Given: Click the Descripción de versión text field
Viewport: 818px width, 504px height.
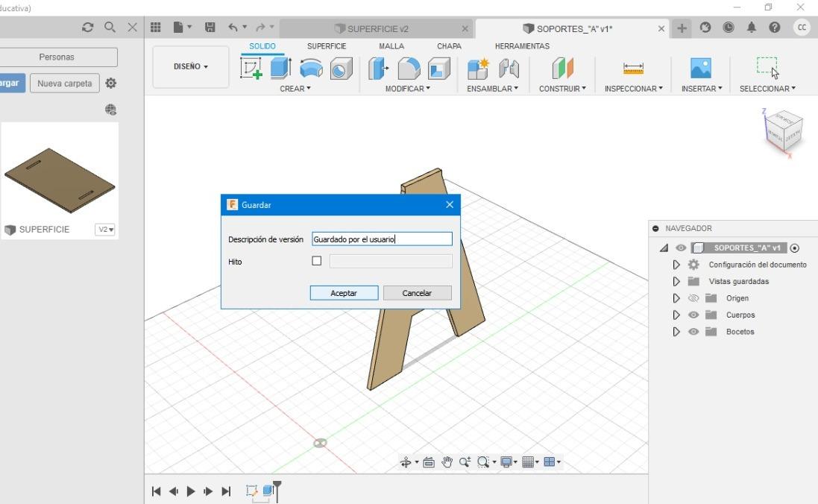Looking at the screenshot, I should tap(382, 239).
